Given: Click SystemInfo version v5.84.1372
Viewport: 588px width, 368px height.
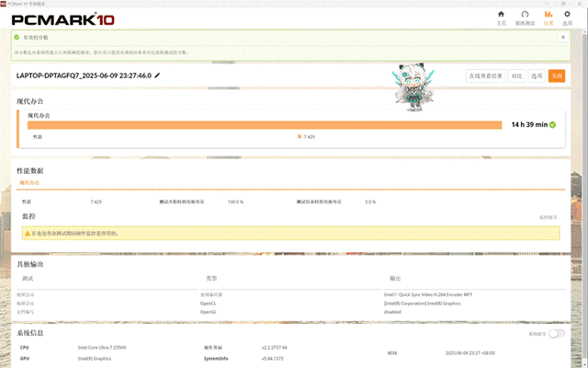Looking at the screenshot, I should coord(273,359).
